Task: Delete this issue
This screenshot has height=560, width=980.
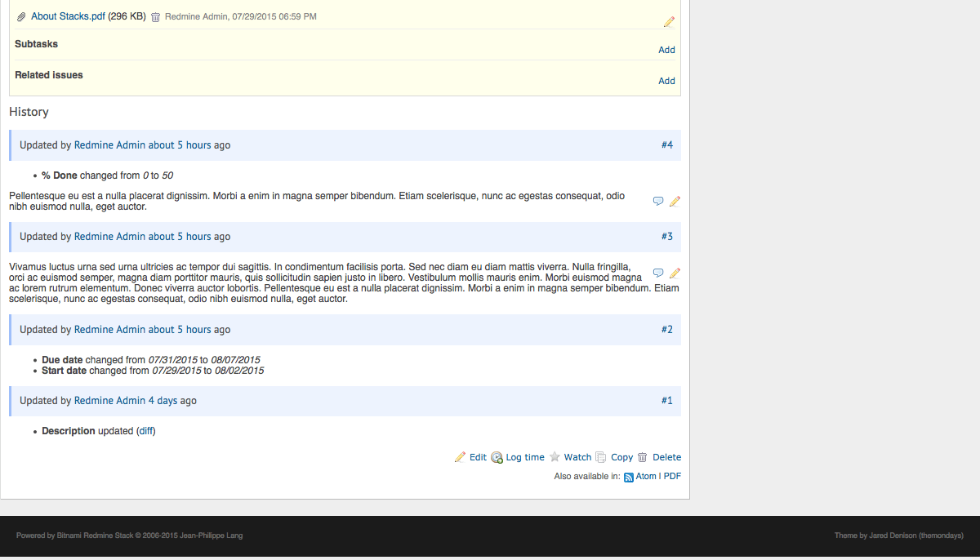Action: pos(666,457)
